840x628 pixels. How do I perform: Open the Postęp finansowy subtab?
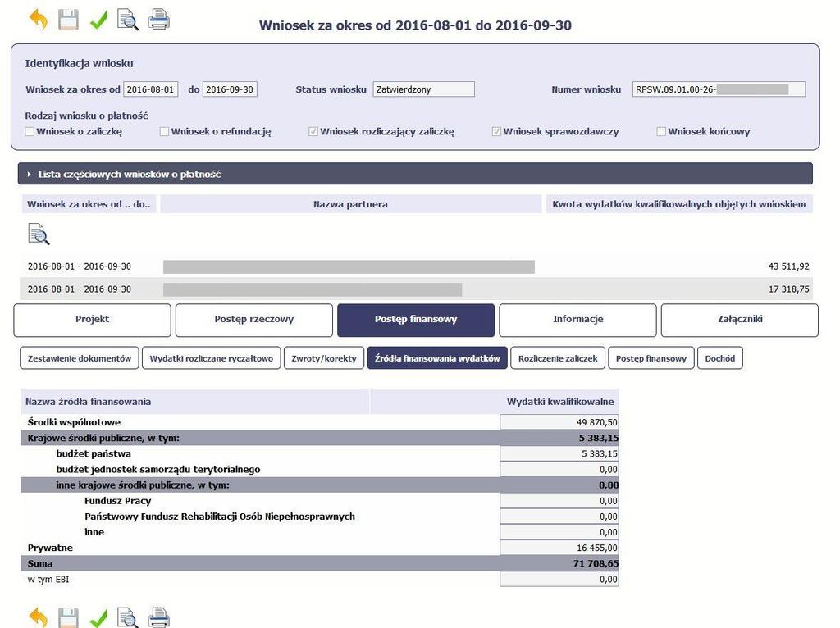click(x=651, y=359)
